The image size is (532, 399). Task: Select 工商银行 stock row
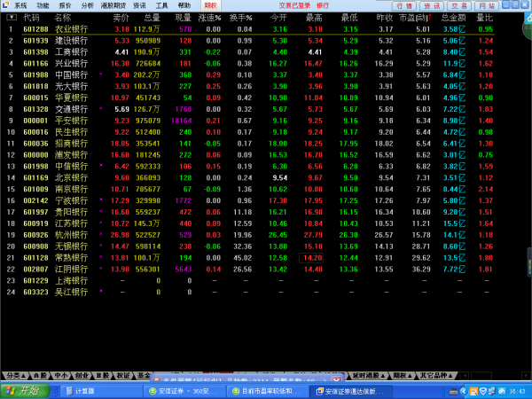click(x=247, y=52)
